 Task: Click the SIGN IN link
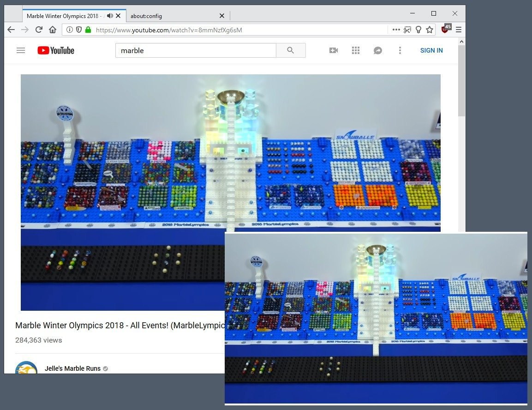(431, 51)
